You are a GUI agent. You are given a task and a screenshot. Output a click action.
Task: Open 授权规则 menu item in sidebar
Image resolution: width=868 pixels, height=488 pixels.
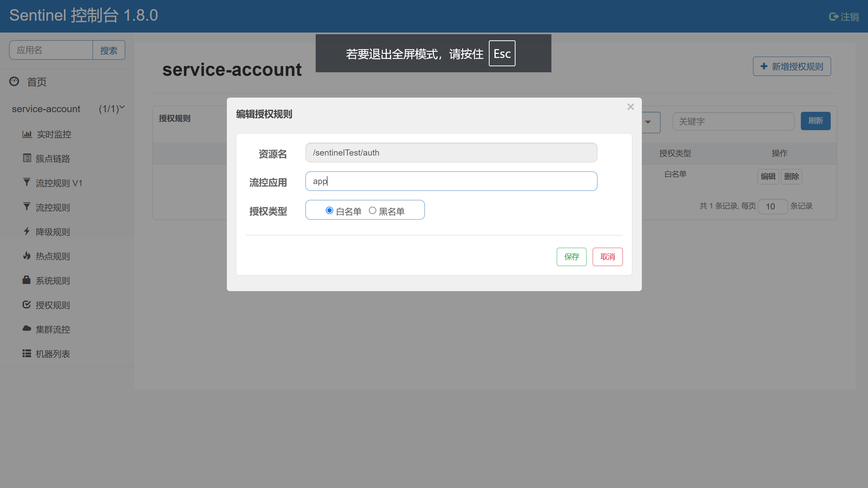[53, 305]
